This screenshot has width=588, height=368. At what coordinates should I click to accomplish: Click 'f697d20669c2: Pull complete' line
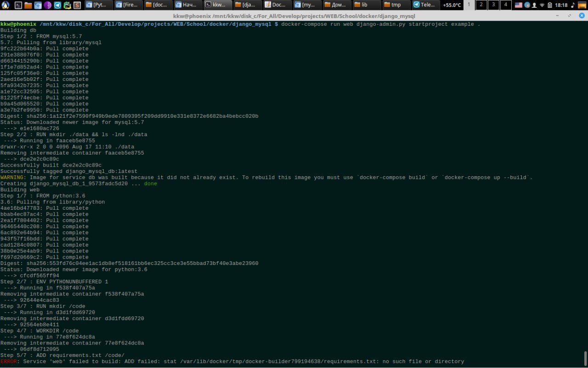pyautogui.click(x=44, y=257)
